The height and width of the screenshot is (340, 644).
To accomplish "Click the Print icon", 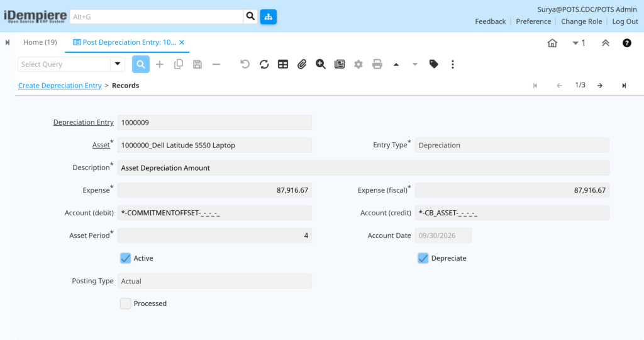I will pos(377,64).
